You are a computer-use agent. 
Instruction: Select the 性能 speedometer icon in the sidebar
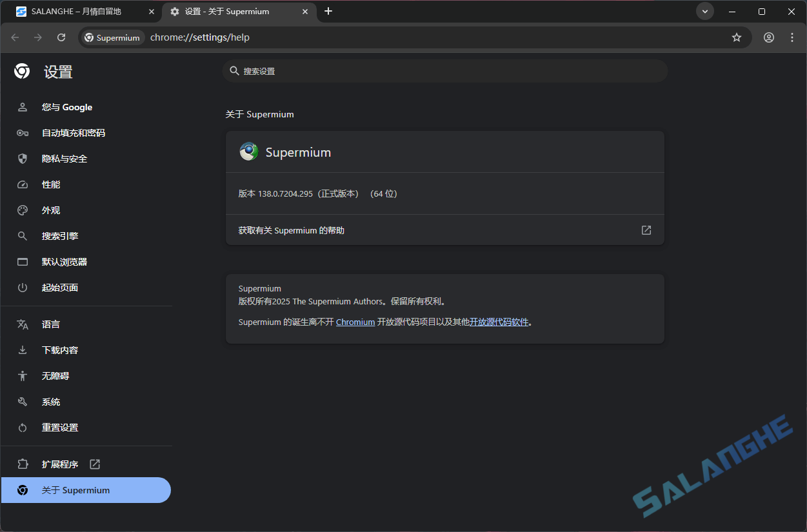pyautogui.click(x=23, y=184)
